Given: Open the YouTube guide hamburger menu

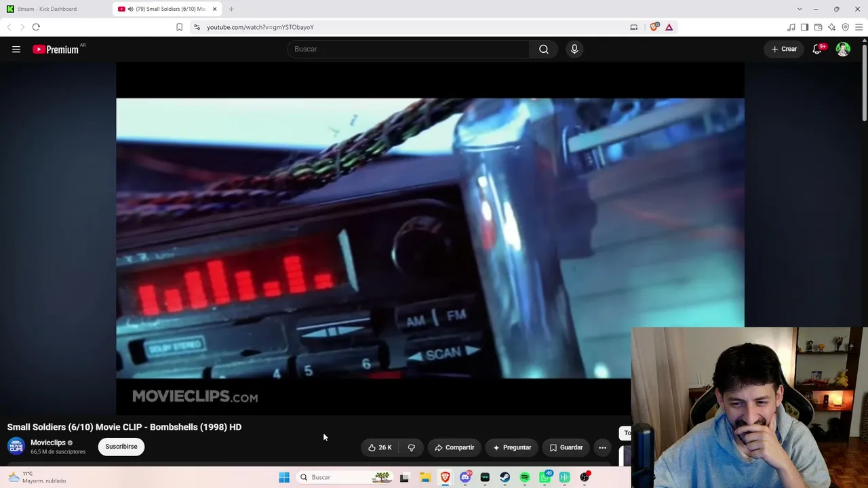Looking at the screenshot, I should point(16,49).
